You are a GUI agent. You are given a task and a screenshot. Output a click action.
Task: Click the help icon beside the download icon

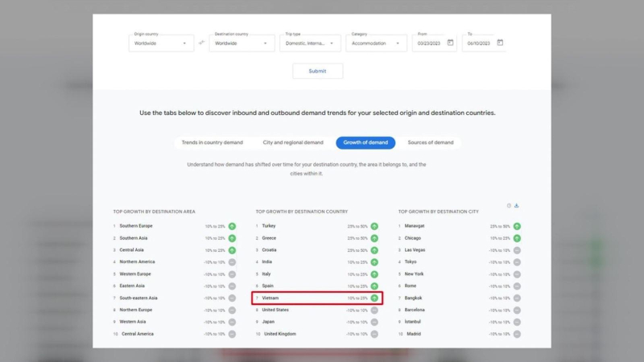click(509, 206)
